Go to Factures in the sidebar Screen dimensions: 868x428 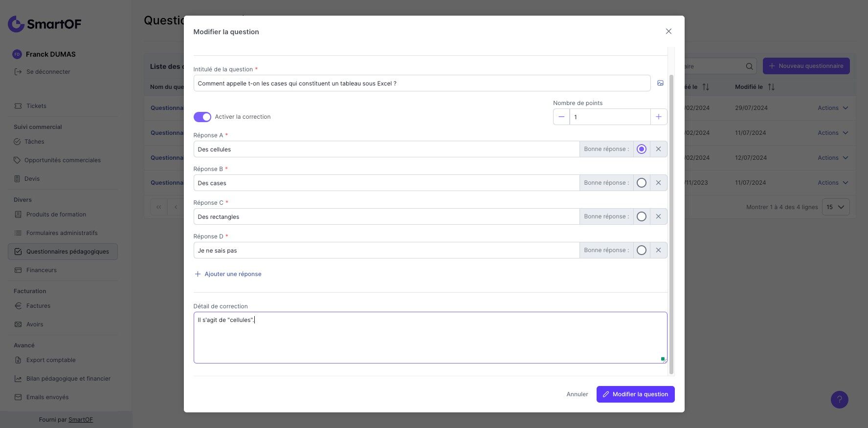click(x=38, y=306)
